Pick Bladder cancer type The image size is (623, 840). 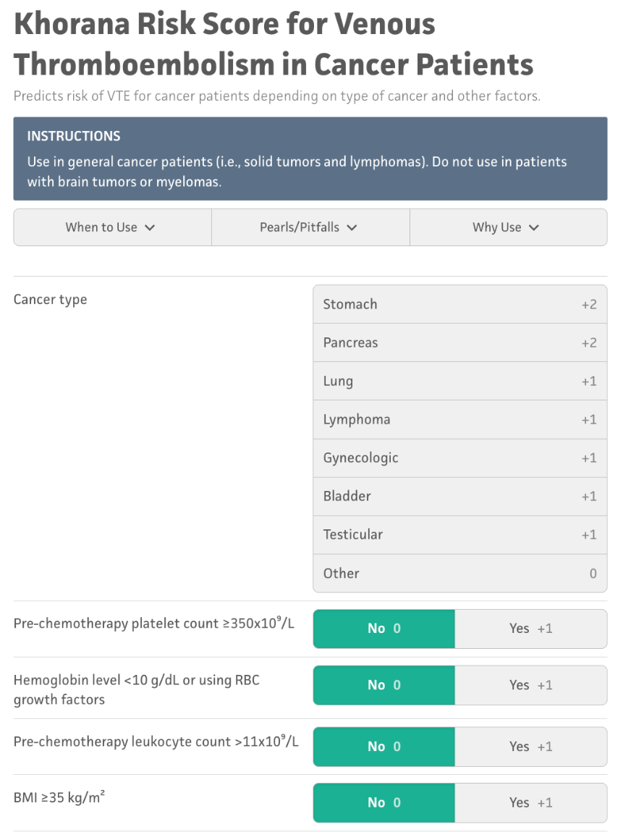coord(459,496)
